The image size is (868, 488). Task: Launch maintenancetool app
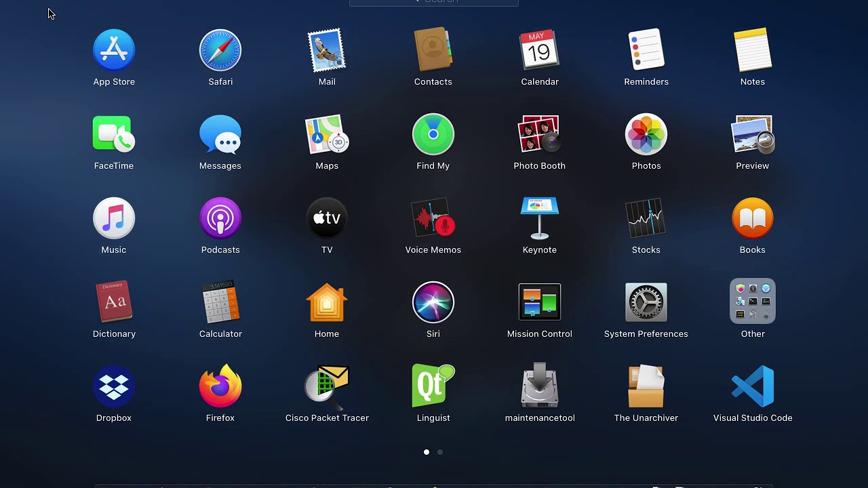point(540,386)
